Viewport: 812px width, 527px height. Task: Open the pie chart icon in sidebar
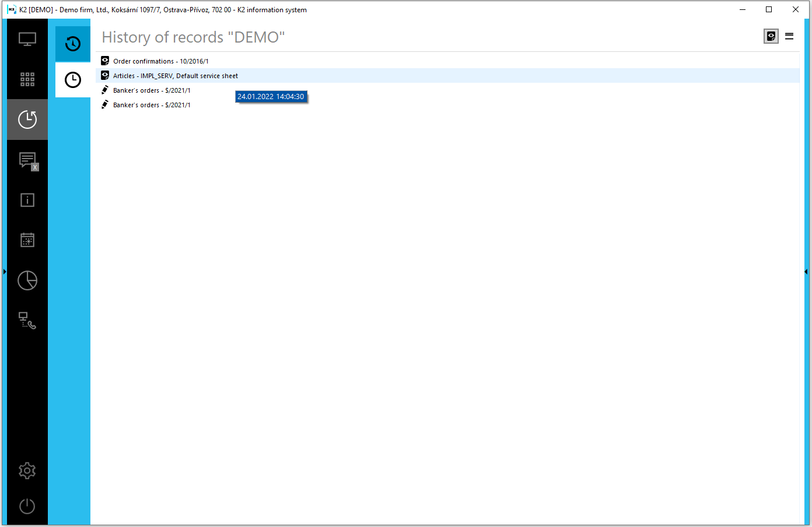(27, 280)
